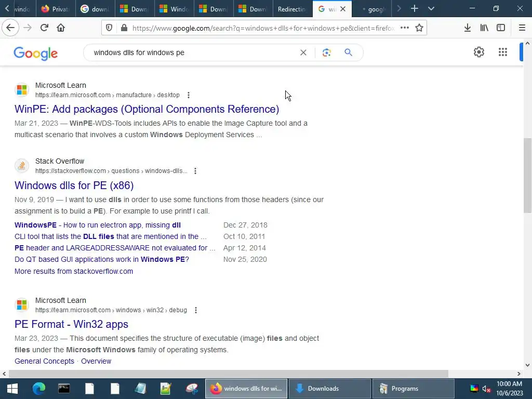Click the forward navigation arrow

click(28, 28)
